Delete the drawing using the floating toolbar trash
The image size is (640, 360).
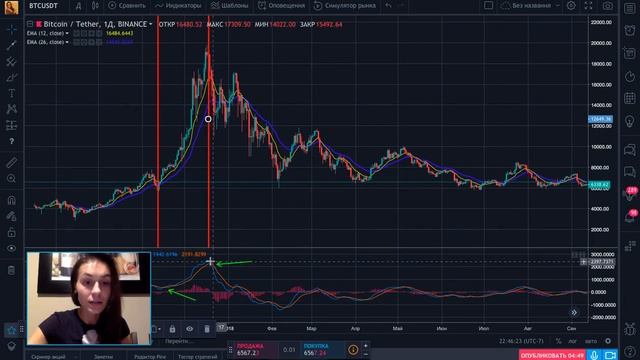[207, 329]
